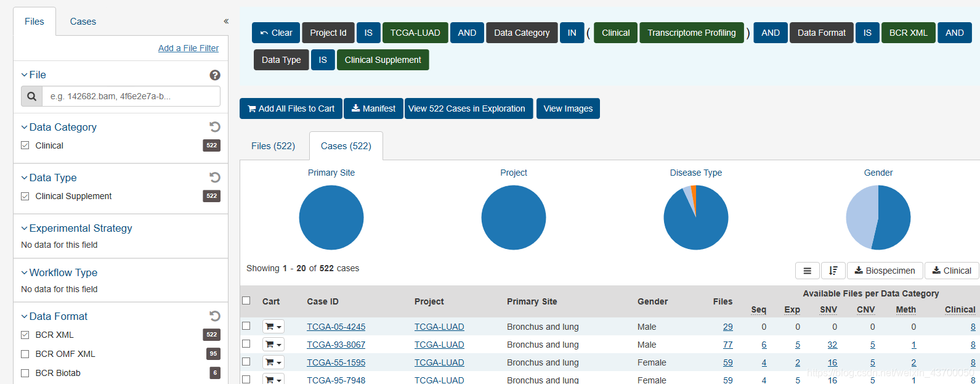Image resolution: width=980 pixels, height=384 pixels.
Task: Open case link TCGA-05-4245
Action: pyautogui.click(x=336, y=327)
